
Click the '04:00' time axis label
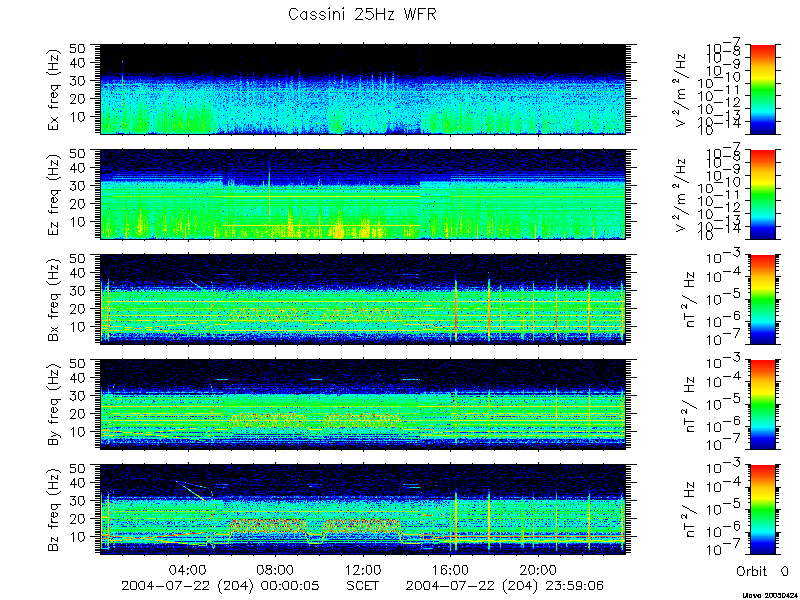click(x=188, y=569)
